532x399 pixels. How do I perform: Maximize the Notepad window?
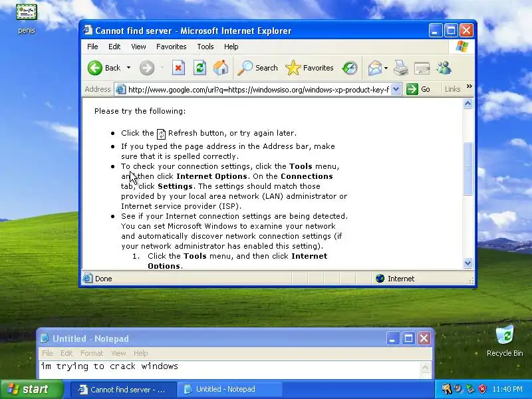[408, 338]
